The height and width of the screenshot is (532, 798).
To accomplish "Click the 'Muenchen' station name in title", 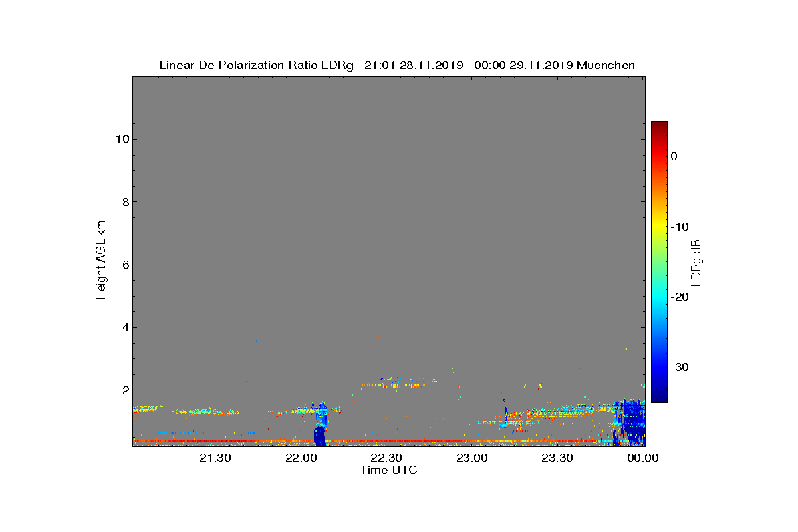I will click(606, 65).
